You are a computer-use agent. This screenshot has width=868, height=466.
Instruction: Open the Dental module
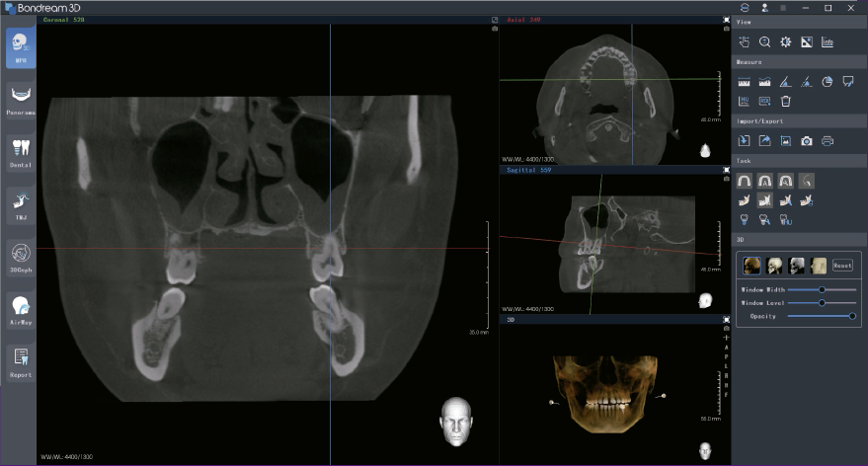(21, 153)
